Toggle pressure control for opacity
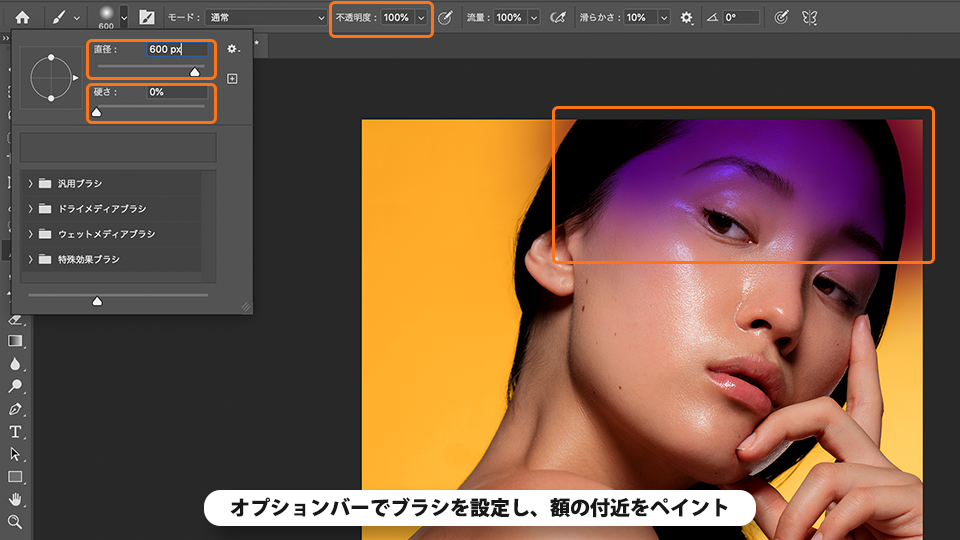Image resolution: width=960 pixels, height=540 pixels. 445,17
